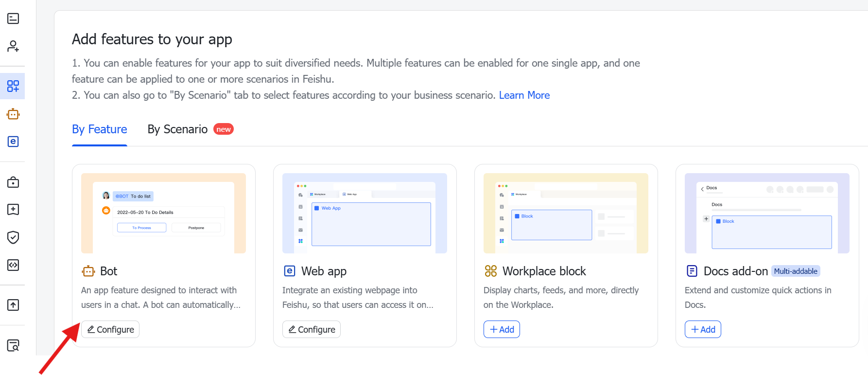Open the shield checkmark icon in sidebar

coord(13,237)
